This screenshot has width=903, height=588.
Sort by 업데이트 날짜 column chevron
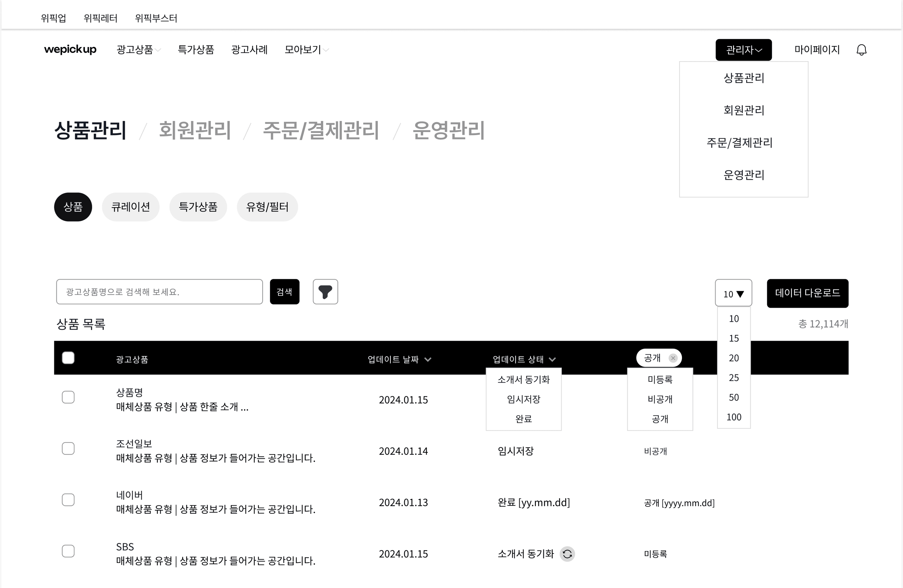tap(428, 359)
